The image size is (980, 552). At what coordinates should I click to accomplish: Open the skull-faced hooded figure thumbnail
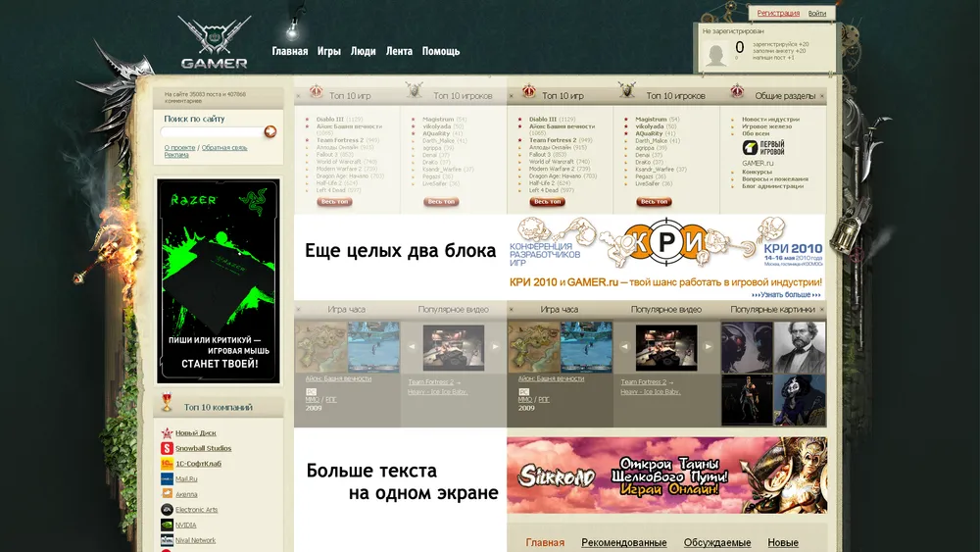[x=800, y=400]
